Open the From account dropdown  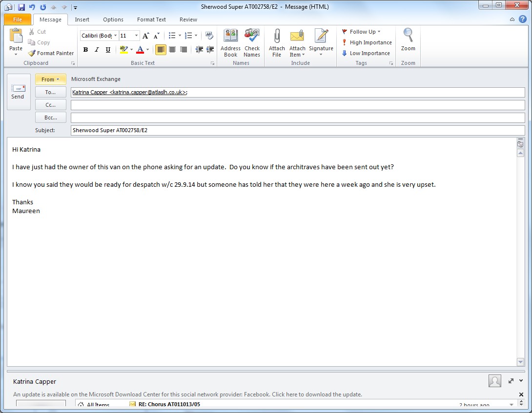pyautogui.click(x=50, y=79)
